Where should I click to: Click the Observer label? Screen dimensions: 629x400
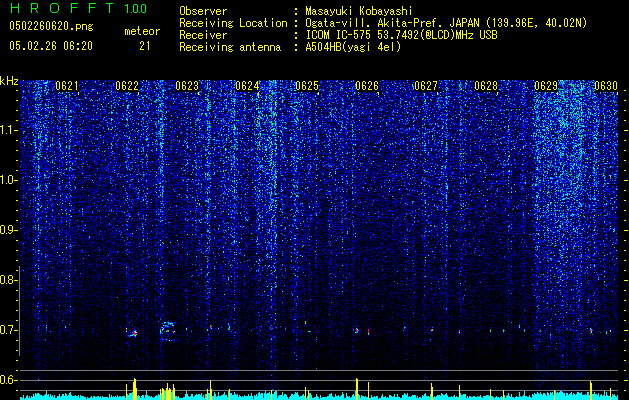point(203,11)
